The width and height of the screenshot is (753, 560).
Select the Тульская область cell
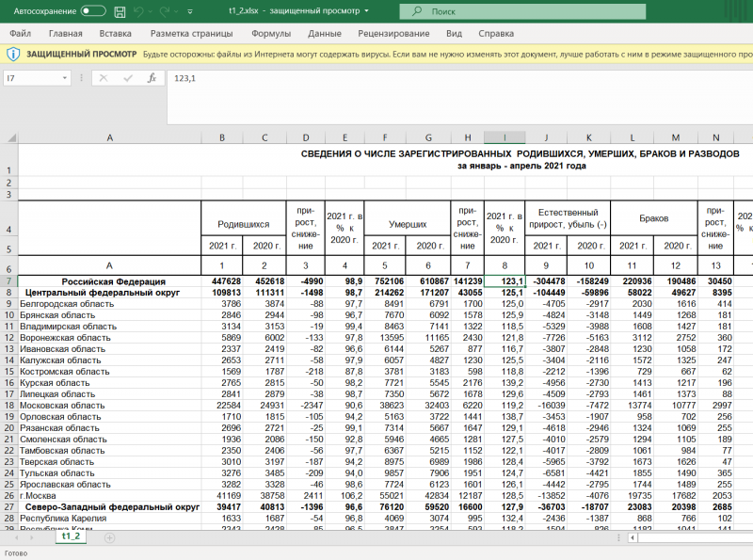[x=109, y=473]
